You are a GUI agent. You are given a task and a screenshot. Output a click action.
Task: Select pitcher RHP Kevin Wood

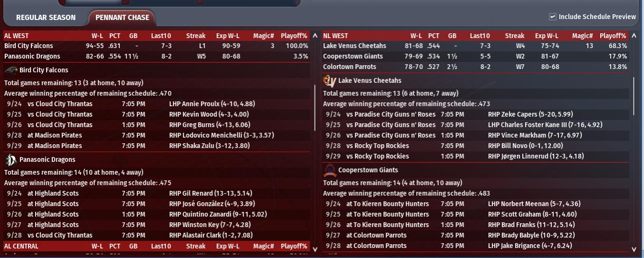point(209,115)
